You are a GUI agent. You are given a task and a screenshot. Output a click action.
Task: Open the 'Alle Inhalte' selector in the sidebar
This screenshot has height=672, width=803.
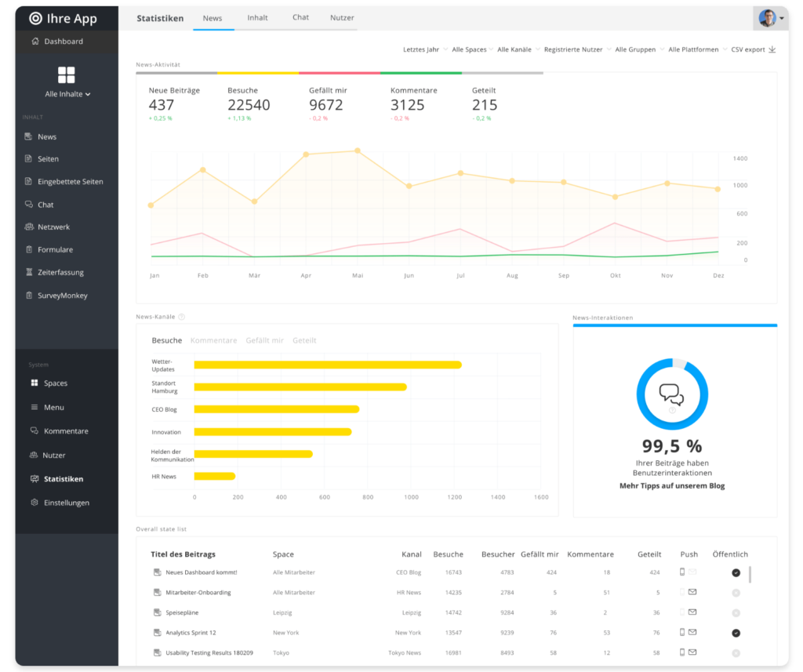(x=67, y=93)
